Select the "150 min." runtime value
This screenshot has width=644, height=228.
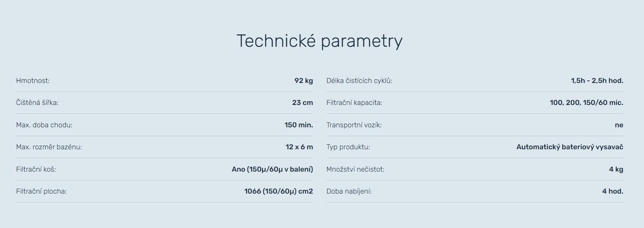click(x=299, y=125)
